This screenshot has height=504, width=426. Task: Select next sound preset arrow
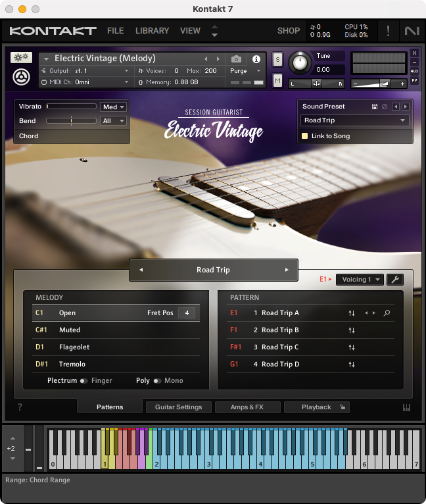pyautogui.click(x=406, y=107)
